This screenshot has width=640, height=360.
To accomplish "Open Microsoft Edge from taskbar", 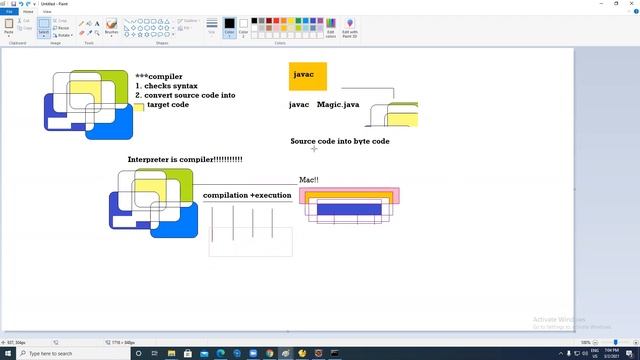I will point(220,353).
